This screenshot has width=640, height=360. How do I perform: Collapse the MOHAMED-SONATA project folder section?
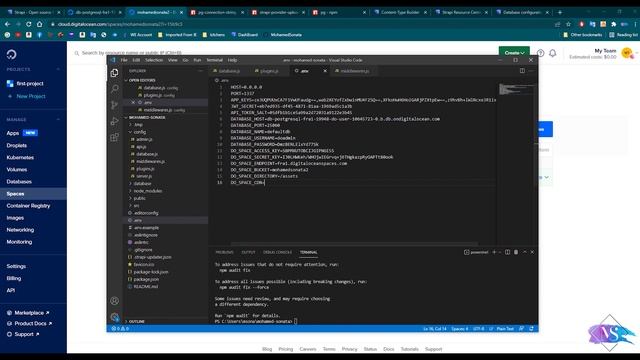(147, 118)
